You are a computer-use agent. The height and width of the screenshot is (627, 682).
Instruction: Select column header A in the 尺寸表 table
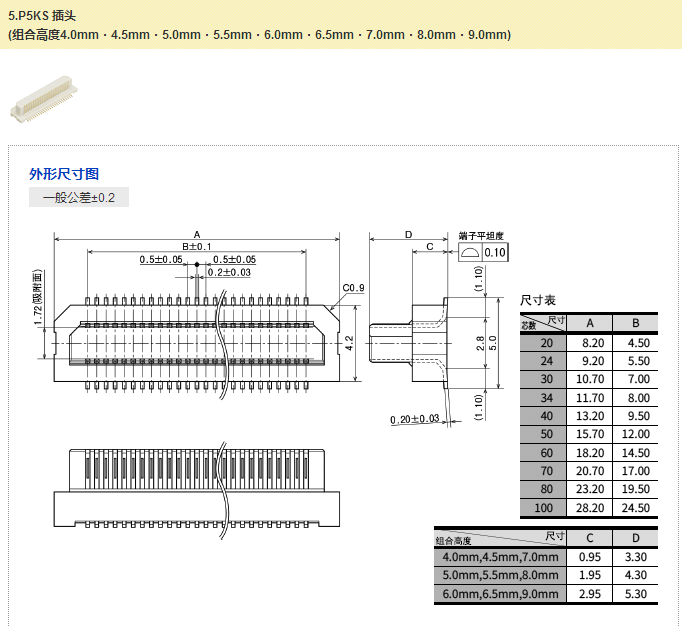pyautogui.click(x=590, y=322)
